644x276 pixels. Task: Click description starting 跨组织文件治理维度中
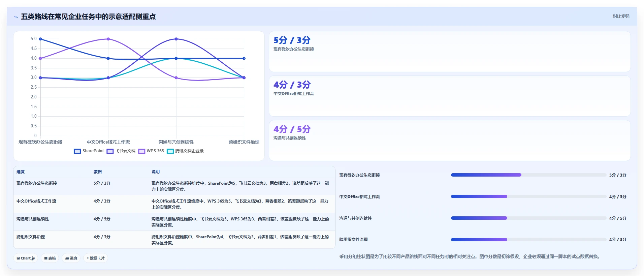click(x=240, y=240)
